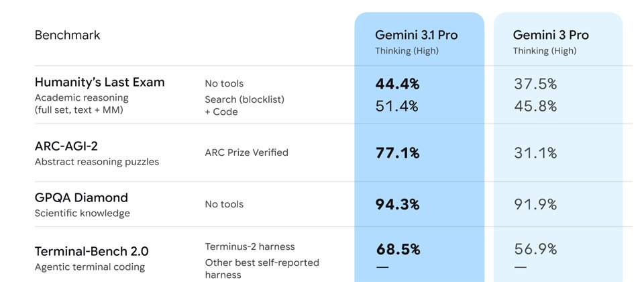
Task: Select the Terminus-2 harness label
Action: click(x=250, y=246)
